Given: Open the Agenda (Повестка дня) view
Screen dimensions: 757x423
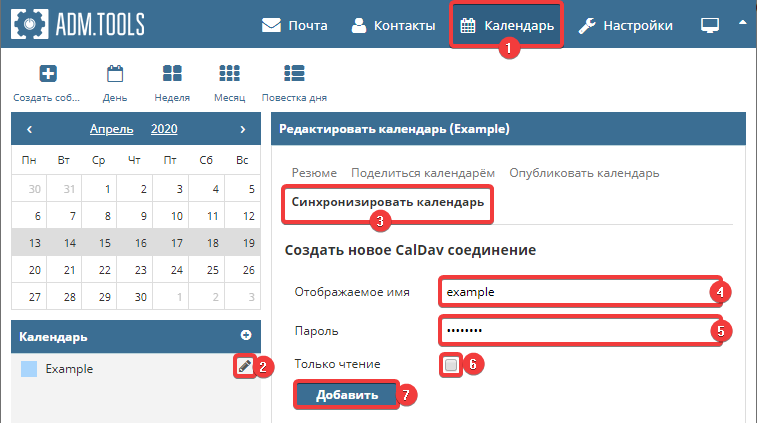Looking at the screenshot, I should [x=293, y=74].
